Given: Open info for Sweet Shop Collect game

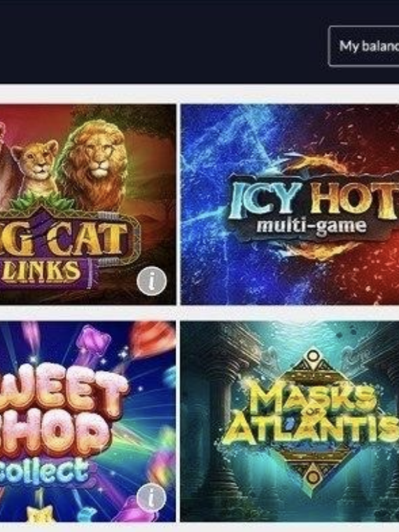Looking at the screenshot, I should 152,497.
